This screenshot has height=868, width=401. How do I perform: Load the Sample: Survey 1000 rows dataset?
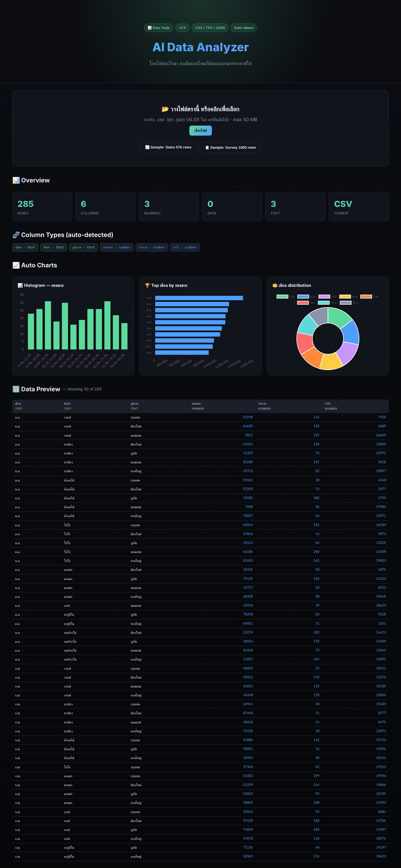231,148
